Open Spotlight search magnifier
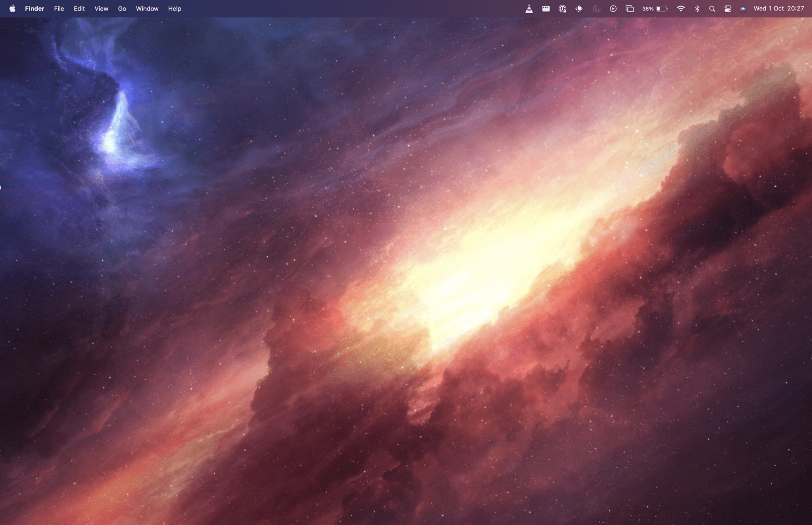 712,9
